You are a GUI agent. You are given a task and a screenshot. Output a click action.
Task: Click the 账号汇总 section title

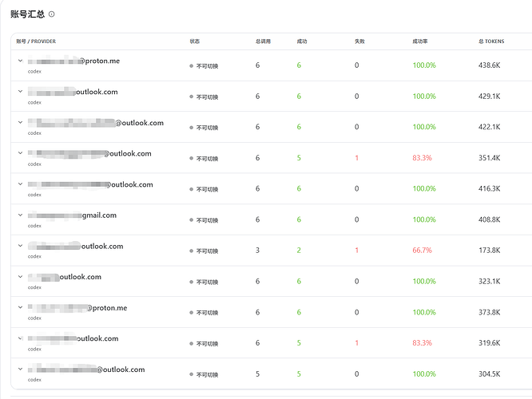click(27, 14)
